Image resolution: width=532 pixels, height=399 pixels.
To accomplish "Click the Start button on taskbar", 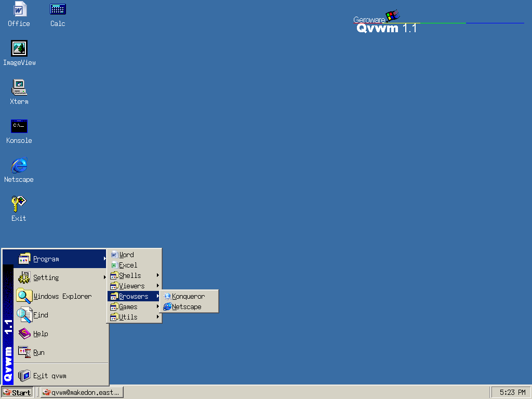I will pyautogui.click(x=17, y=393).
